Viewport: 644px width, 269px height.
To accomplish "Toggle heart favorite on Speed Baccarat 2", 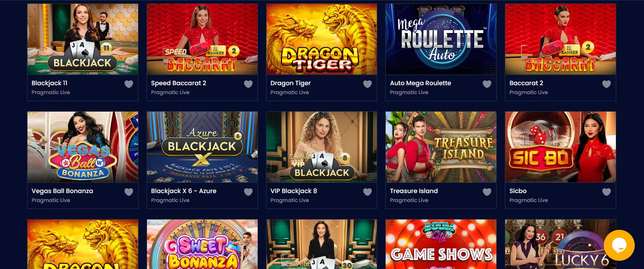I will click(248, 84).
